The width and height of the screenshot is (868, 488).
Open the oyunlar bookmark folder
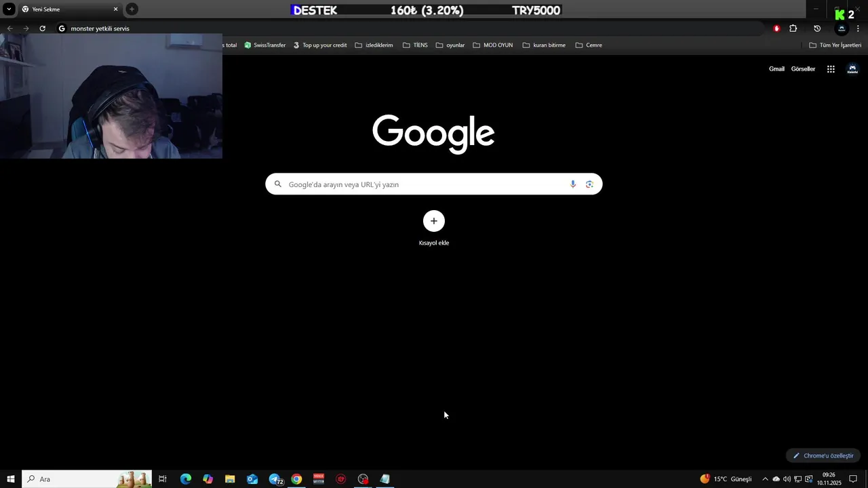point(450,45)
